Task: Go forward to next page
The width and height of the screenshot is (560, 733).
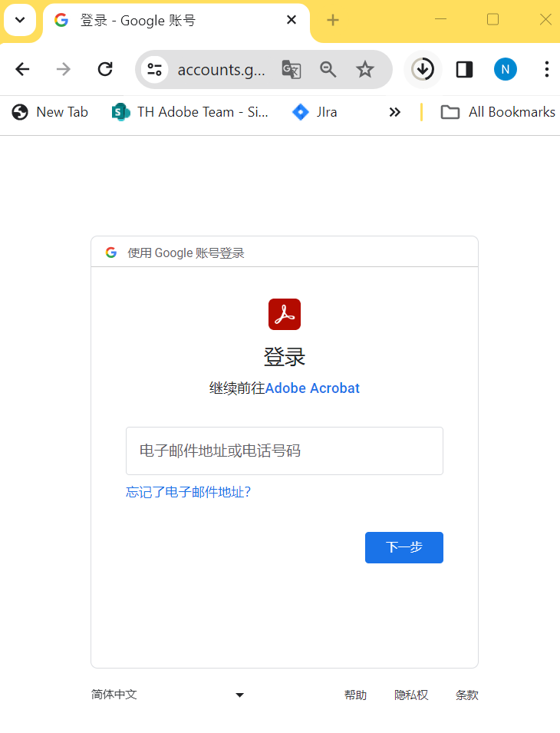Action: (64, 70)
